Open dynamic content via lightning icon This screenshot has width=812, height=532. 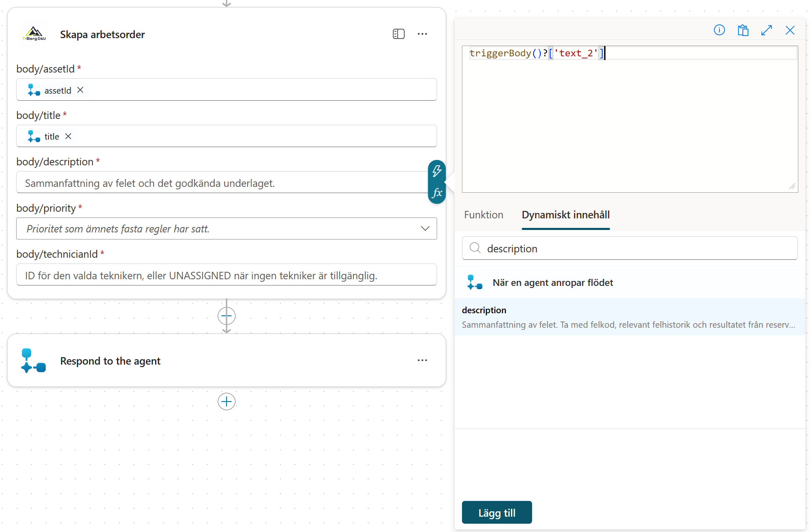(437, 171)
